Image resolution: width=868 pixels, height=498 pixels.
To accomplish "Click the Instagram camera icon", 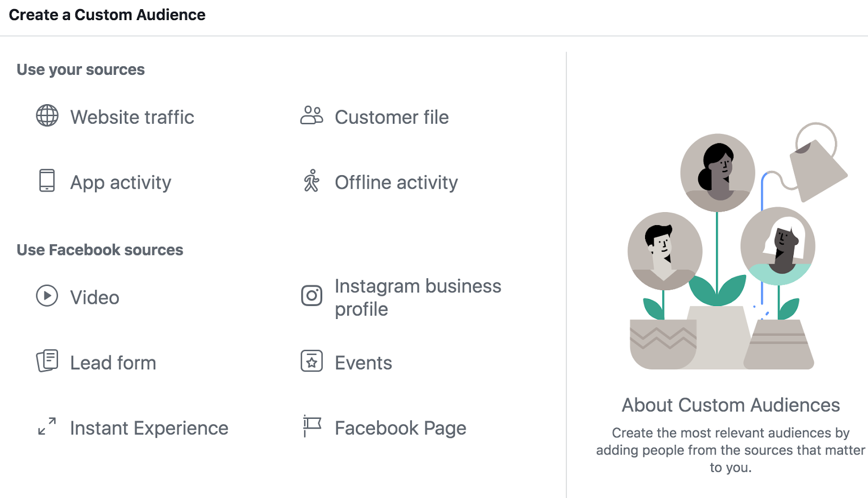I will (311, 296).
